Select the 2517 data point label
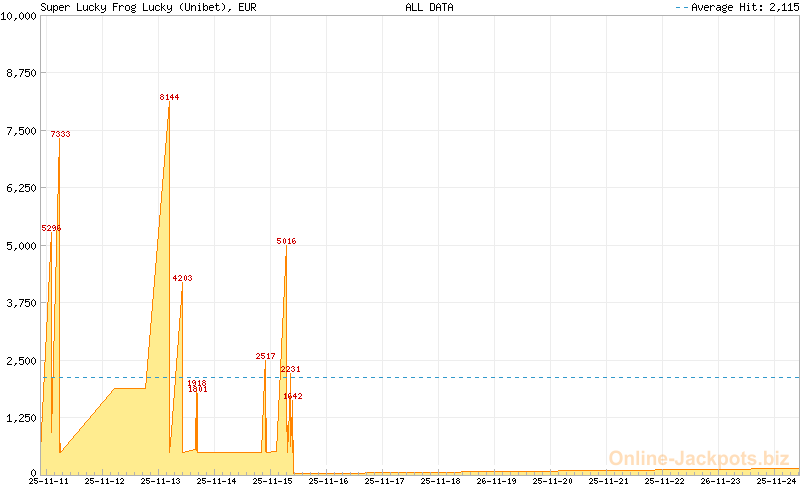800x490 pixels. [x=265, y=356]
